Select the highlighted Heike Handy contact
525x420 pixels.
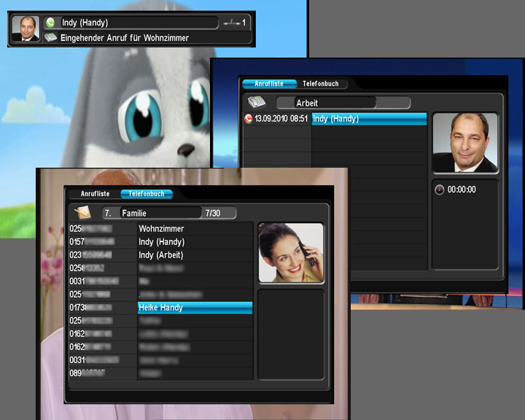[x=195, y=308]
